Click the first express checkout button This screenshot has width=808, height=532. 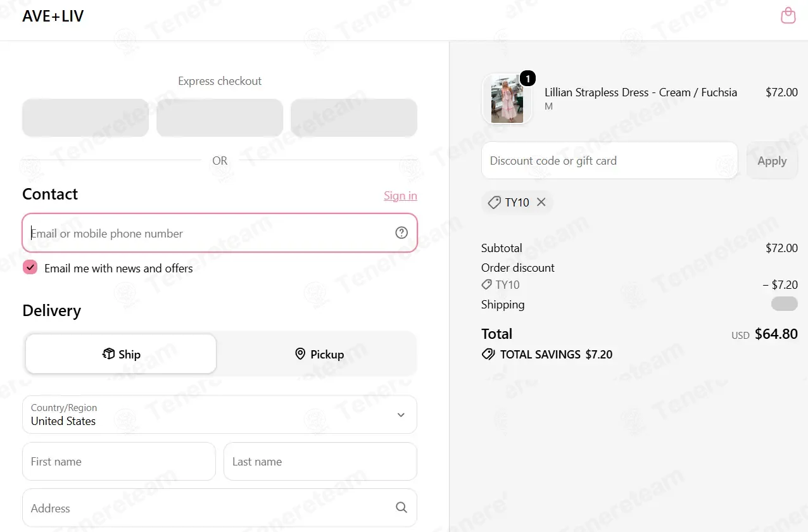click(x=85, y=118)
